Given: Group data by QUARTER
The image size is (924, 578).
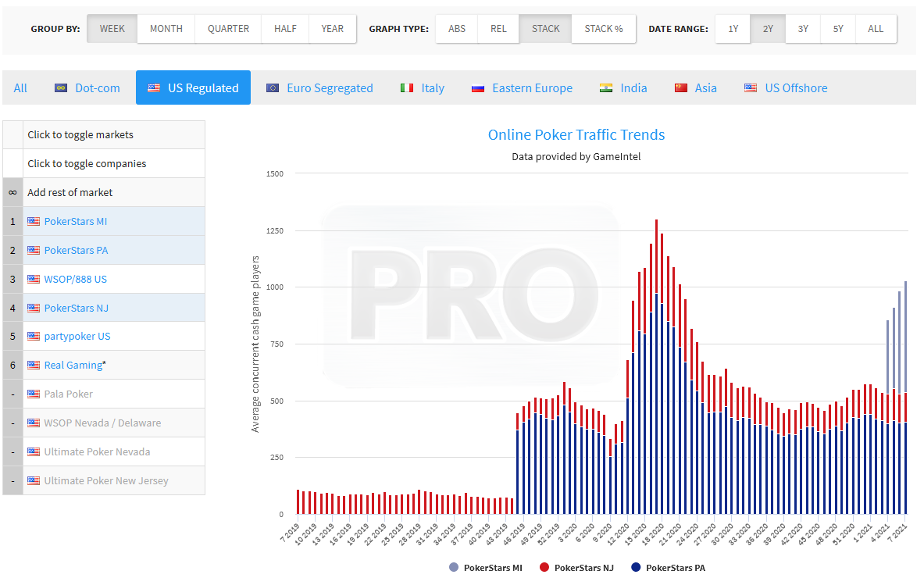Looking at the screenshot, I should 228,29.
